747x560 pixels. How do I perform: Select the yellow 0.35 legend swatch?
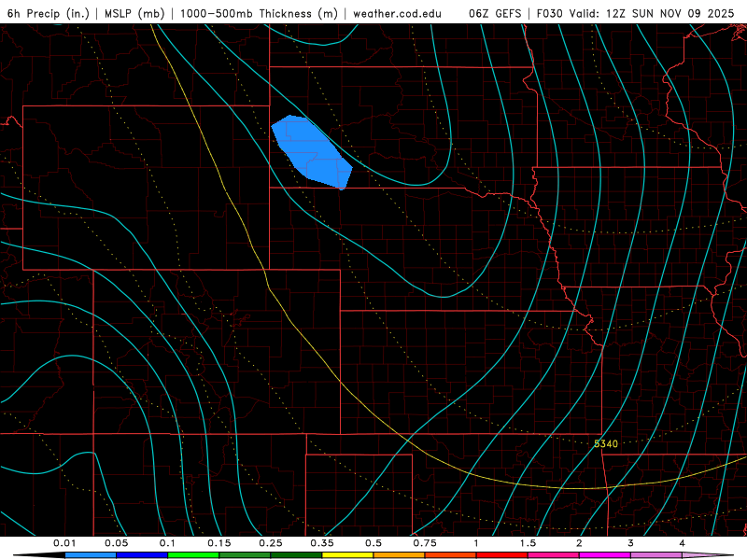(x=347, y=555)
